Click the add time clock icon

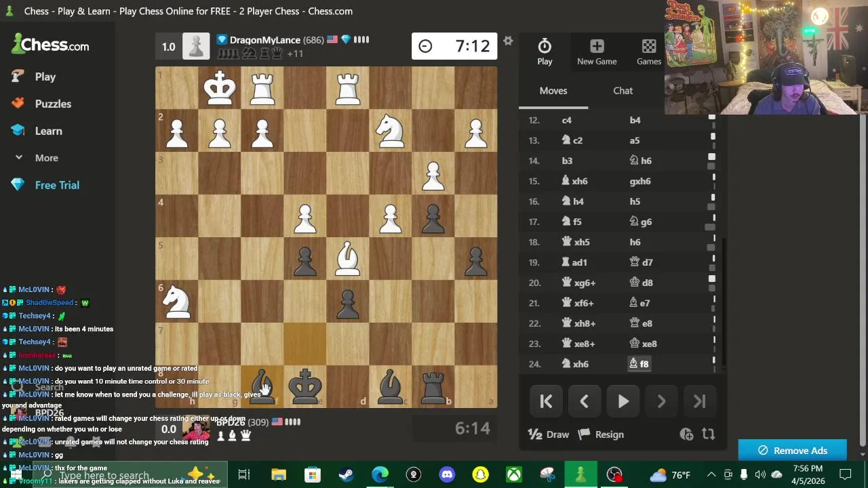(686, 434)
